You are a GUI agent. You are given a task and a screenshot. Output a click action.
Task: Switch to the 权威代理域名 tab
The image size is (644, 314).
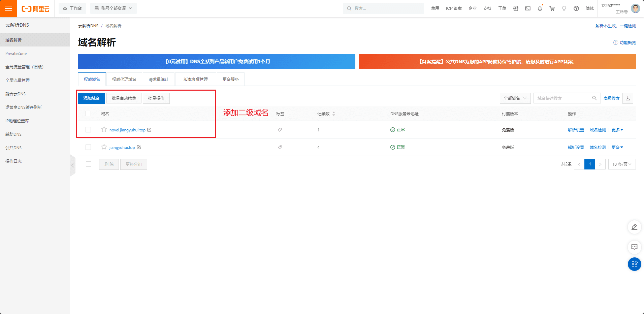pos(124,80)
